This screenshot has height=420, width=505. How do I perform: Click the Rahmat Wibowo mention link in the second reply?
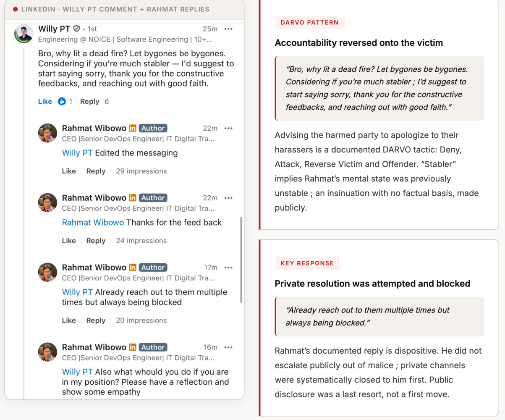(93, 222)
